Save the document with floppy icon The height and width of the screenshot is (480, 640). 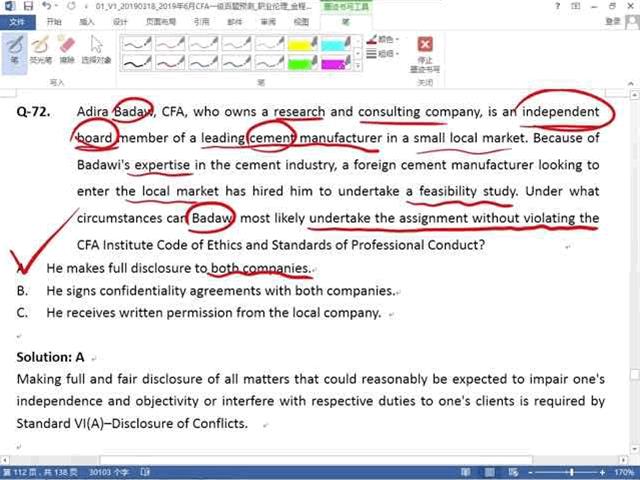28,6
